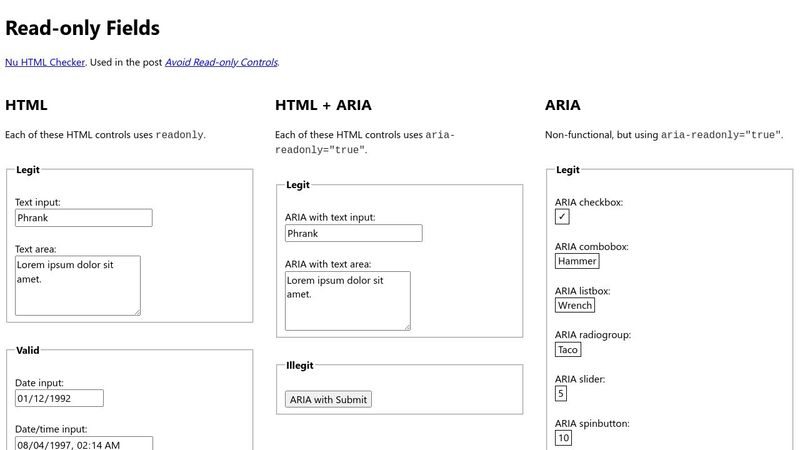Viewport: 800px width, 450px height.
Task: Grab the ARIA text area resize handle
Action: click(406, 326)
